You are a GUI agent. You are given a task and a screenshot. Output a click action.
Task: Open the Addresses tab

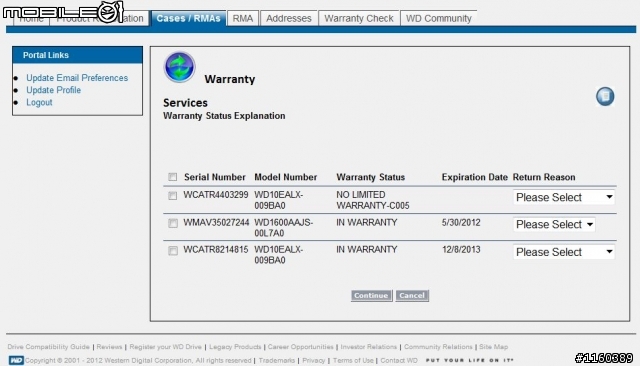click(289, 18)
